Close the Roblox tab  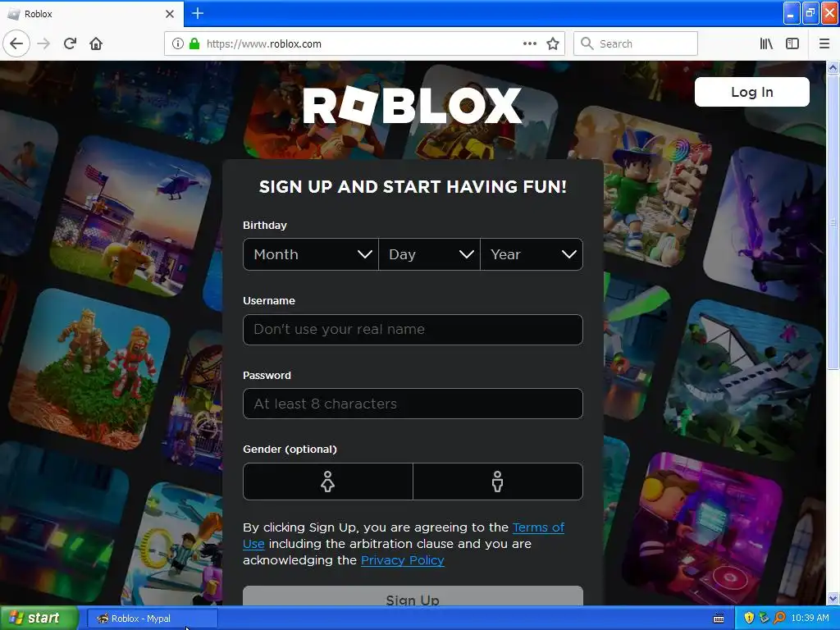coord(170,14)
